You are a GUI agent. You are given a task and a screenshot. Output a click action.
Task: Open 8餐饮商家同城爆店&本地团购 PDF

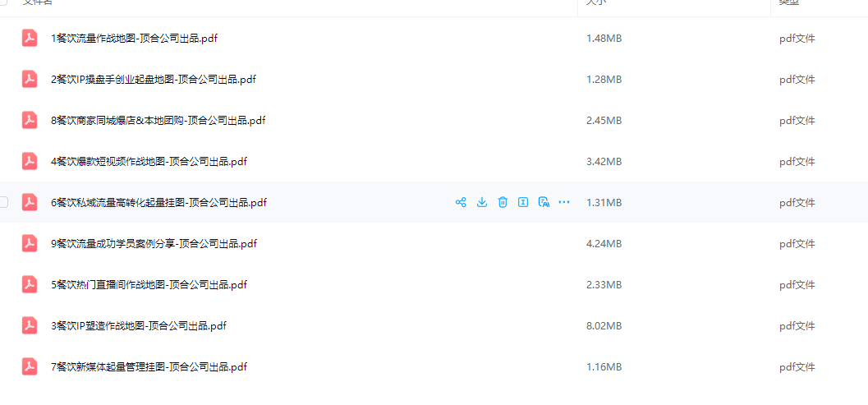pyautogui.click(x=158, y=120)
